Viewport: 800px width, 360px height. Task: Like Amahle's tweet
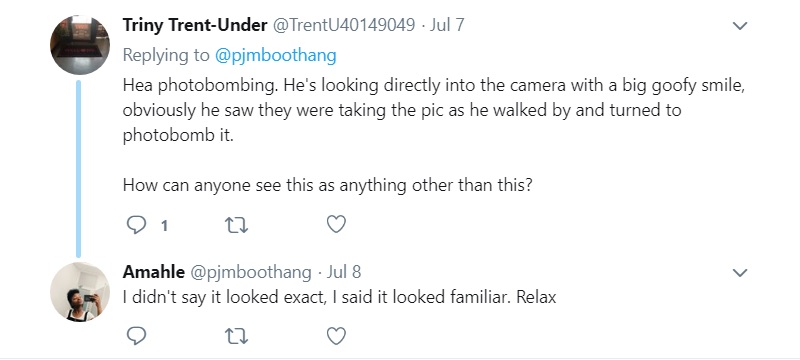tap(336, 336)
